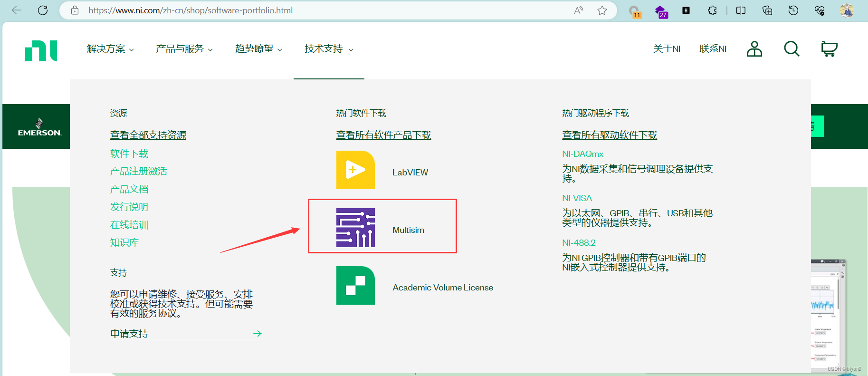Open the read aloud icon in address bar
The width and height of the screenshot is (868, 376).
pyautogui.click(x=578, y=10)
